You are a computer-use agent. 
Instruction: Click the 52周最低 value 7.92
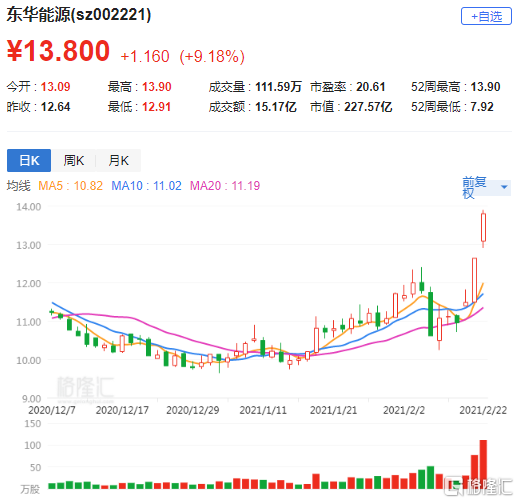click(482, 107)
